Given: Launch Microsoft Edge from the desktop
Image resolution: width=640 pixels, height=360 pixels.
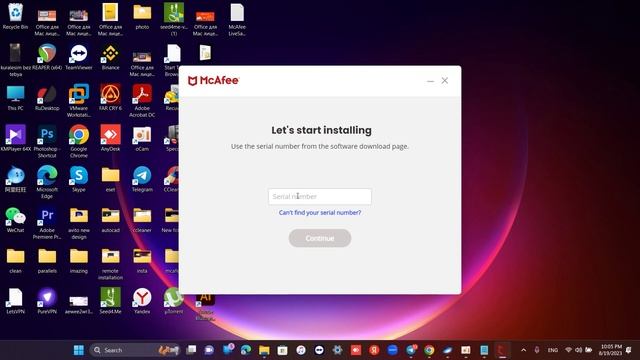Looking at the screenshot, I should click(x=47, y=182).
